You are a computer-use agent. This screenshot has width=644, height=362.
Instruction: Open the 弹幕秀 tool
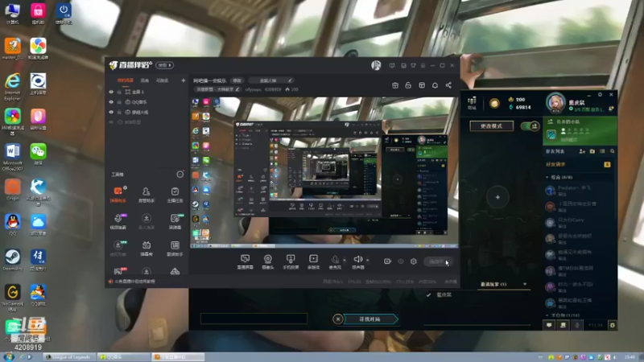[x=147, y=249]
